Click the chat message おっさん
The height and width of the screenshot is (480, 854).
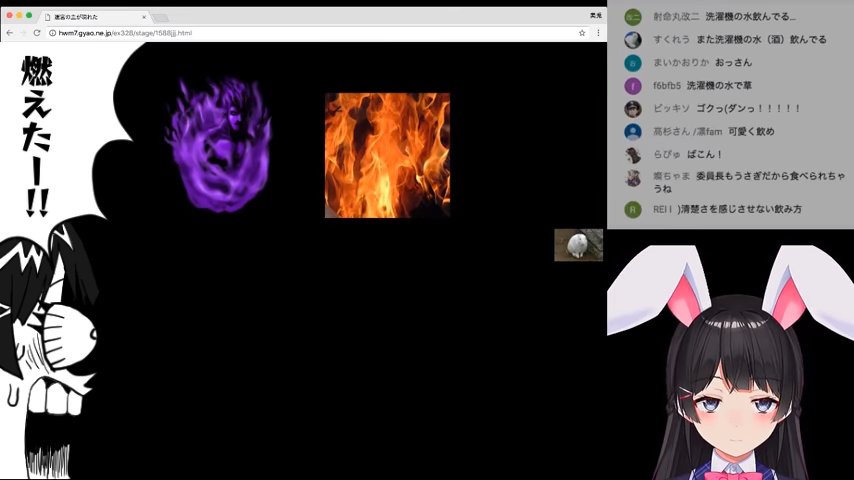(734, 63)
